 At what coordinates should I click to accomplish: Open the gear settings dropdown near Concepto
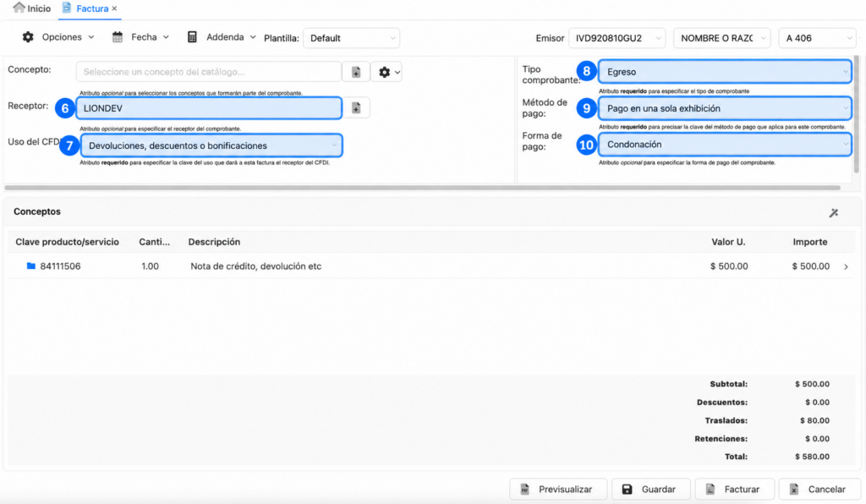(387, 73)
